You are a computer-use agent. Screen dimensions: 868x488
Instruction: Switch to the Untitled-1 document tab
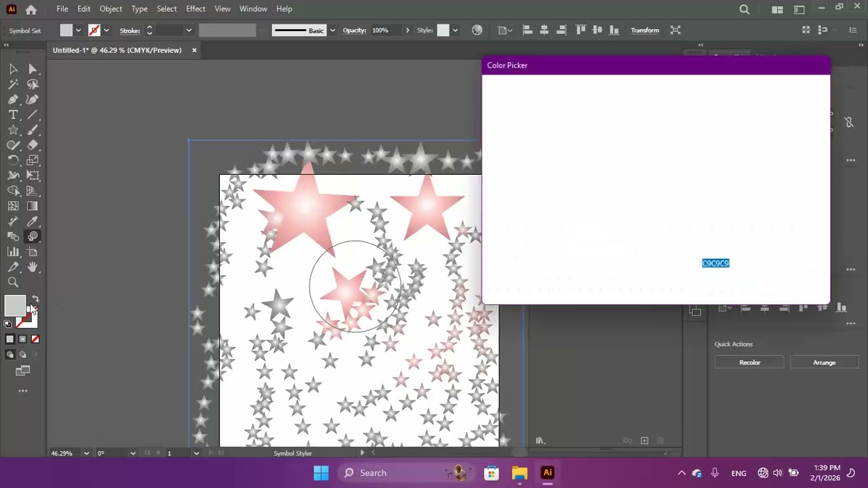click(x=117, y=50)
